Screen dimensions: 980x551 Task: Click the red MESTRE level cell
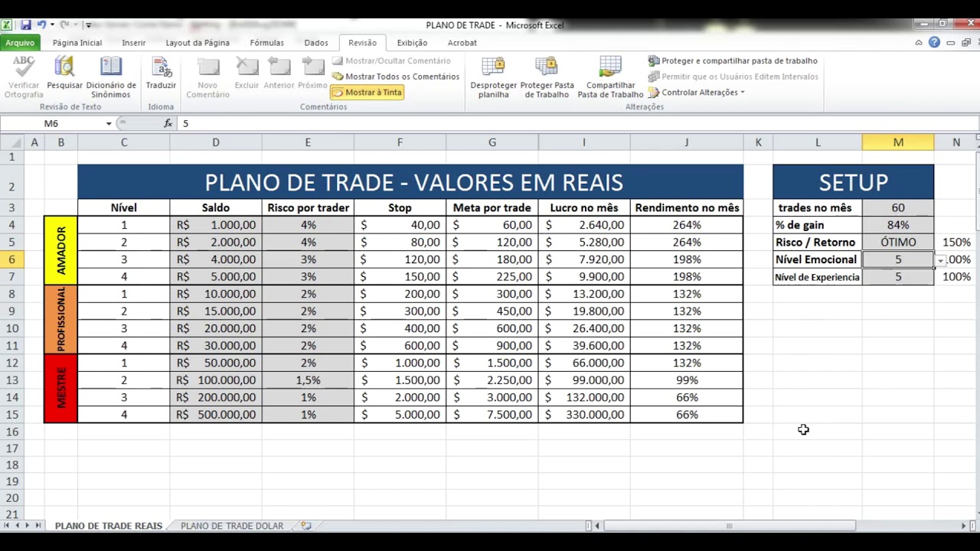(61, 388)
